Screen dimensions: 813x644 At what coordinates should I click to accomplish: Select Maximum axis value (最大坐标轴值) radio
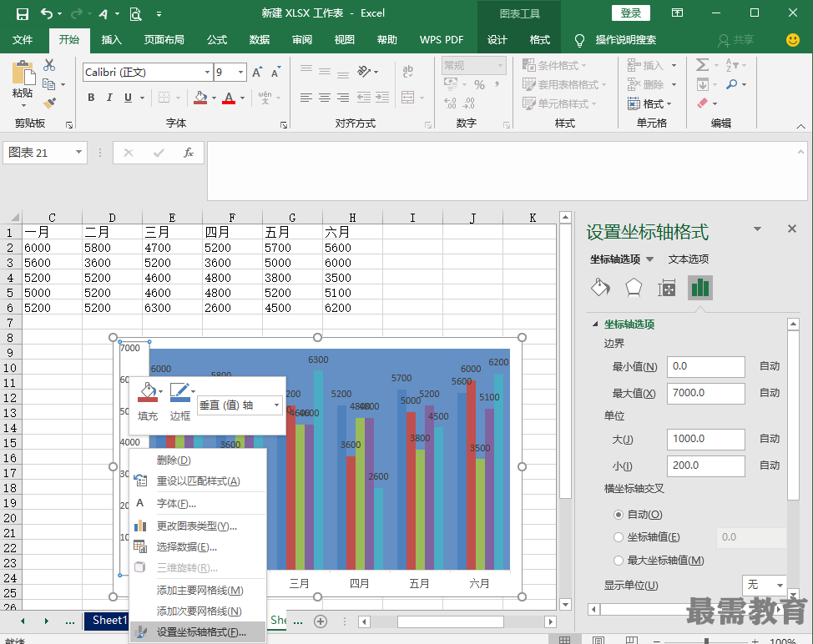pos(618,560)
